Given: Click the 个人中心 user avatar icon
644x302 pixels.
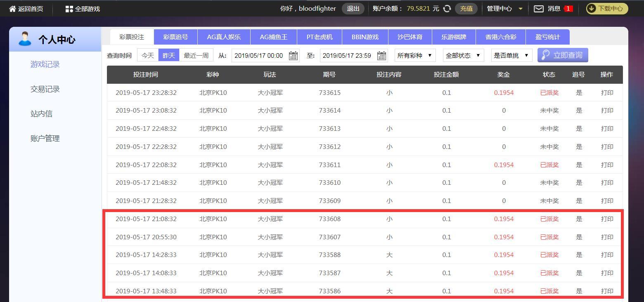Looking at the screenshot, I should (25, 39).
